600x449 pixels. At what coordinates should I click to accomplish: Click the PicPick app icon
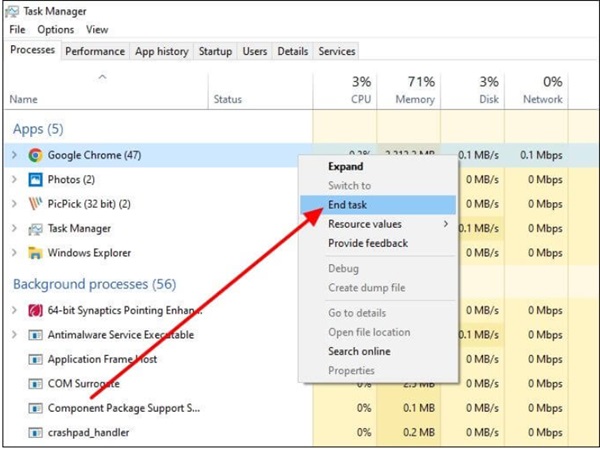click(35, 204)
